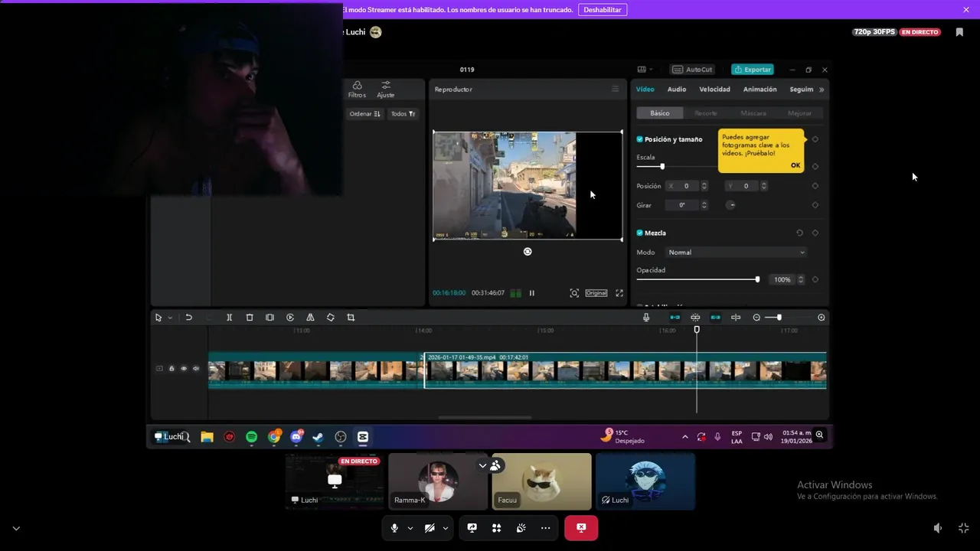
Task: Click the snapshot focus icon in the player
Action: click(x=574, y=293)
